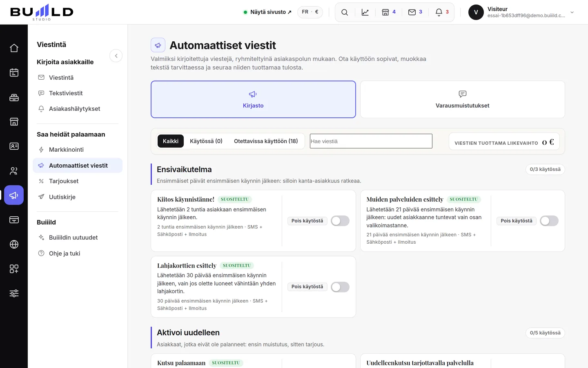Select the megaphone communication icon in left rail
Viewport: 588px width, 368px height.
(x=14, y=195)
